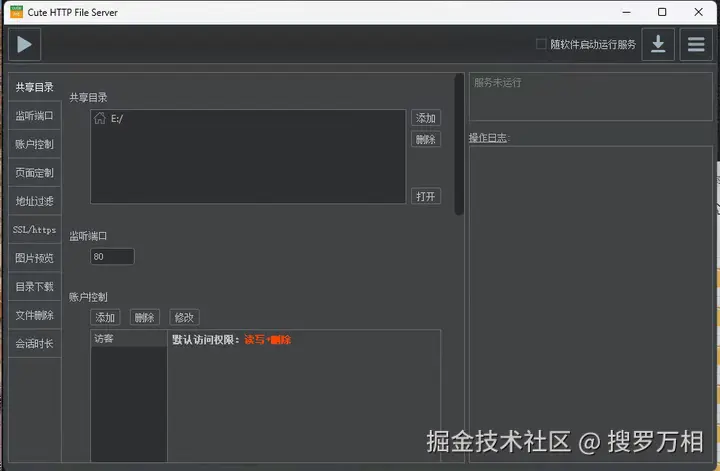Close the Cute HTTP File Server window
The height and width of the screenshot is (471, 720).
[698, 12]
